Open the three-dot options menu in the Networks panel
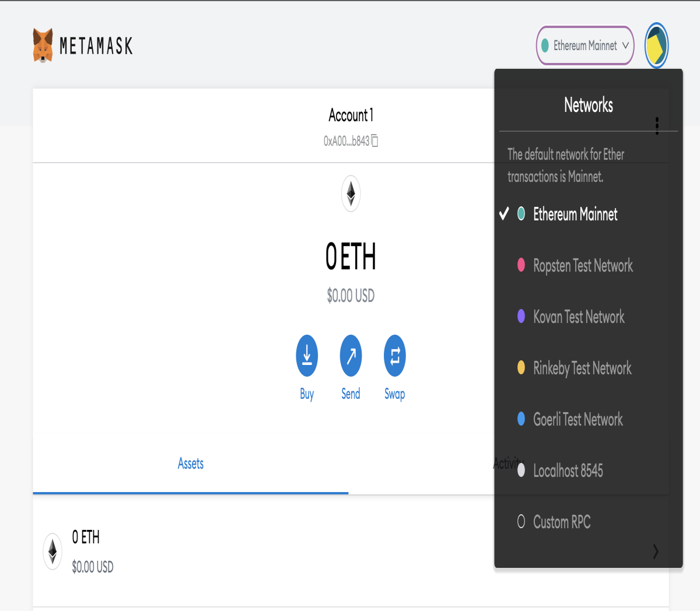Image resolution: width=700 pixels, height=611 pixels. (657, 125)
